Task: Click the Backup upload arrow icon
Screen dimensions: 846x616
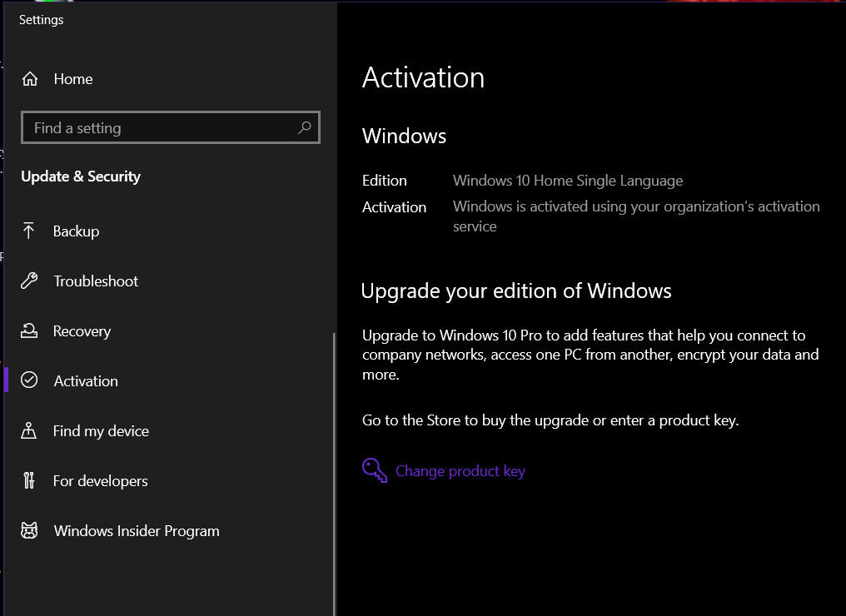Action: click(x=28, y=231)
